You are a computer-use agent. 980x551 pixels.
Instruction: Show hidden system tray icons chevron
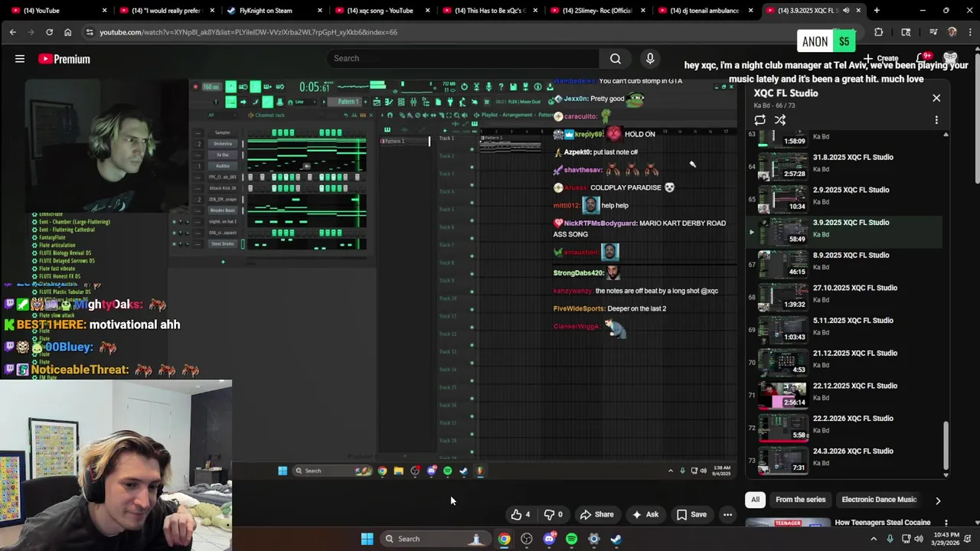(874, 539)
